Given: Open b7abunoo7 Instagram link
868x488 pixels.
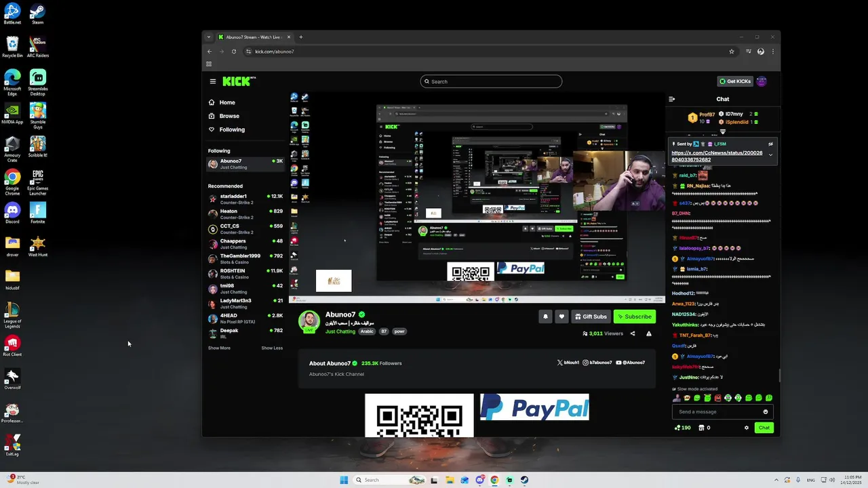Looking at the screenshot, I should [x=597, y=363].
